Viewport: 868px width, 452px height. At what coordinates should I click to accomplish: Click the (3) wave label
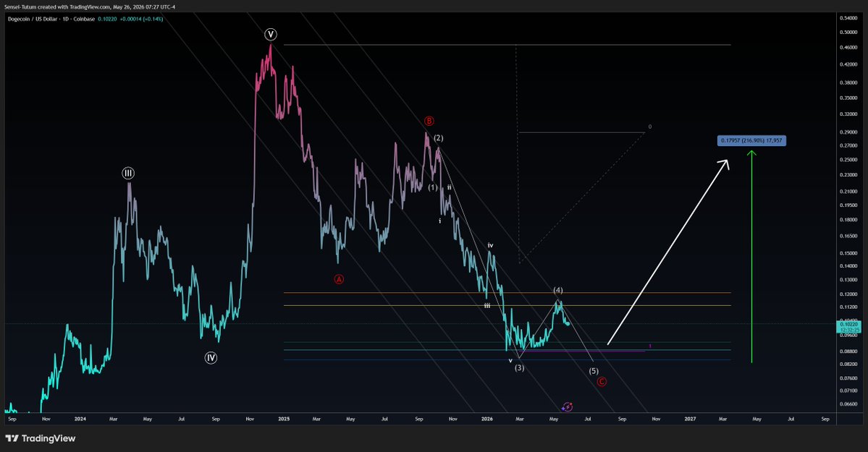(x=519, y=367)
